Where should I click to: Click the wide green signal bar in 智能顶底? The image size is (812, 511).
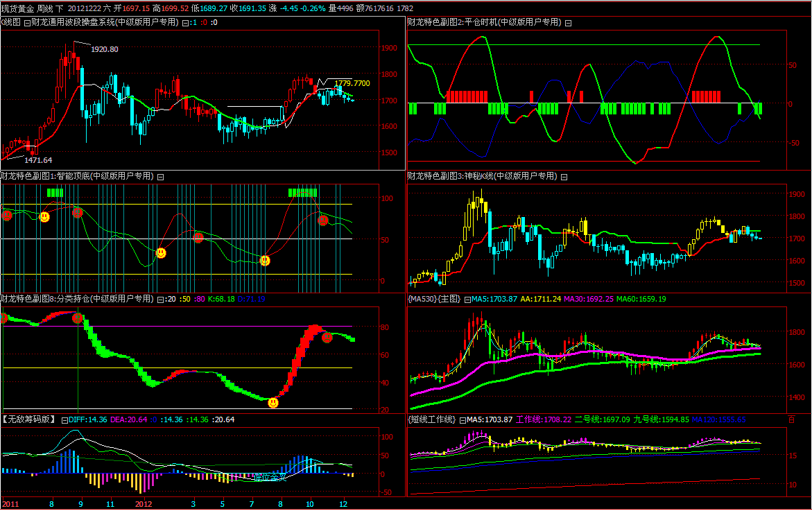pyautogui.click(x=303, y=192)
